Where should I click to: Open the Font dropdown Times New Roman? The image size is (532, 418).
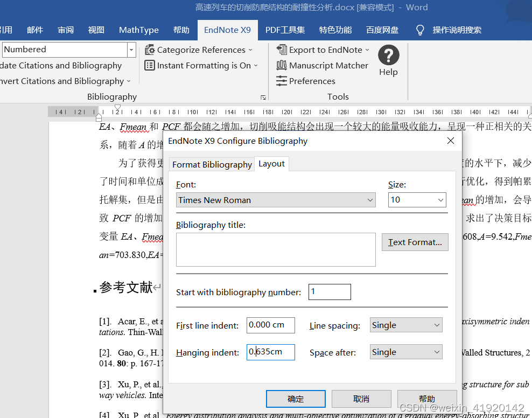pyautogui.click(x=276, y=200)
